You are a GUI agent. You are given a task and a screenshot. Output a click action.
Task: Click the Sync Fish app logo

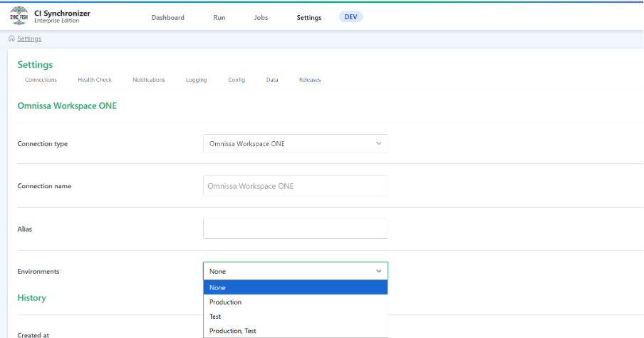tap(19, 16)
